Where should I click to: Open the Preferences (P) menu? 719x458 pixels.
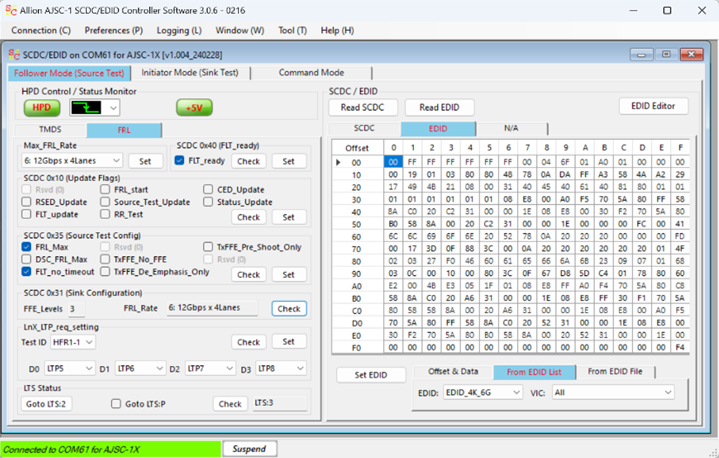[x=114, y=30]
